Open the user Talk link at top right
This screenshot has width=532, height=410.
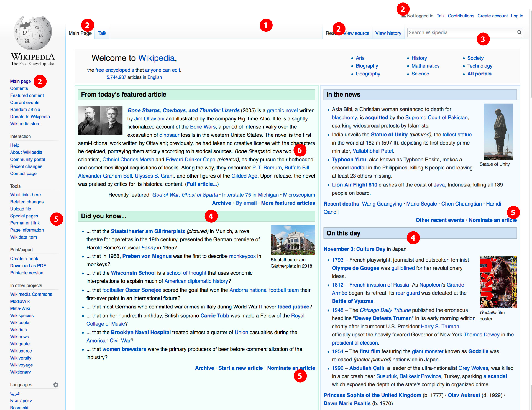[440, 16]
